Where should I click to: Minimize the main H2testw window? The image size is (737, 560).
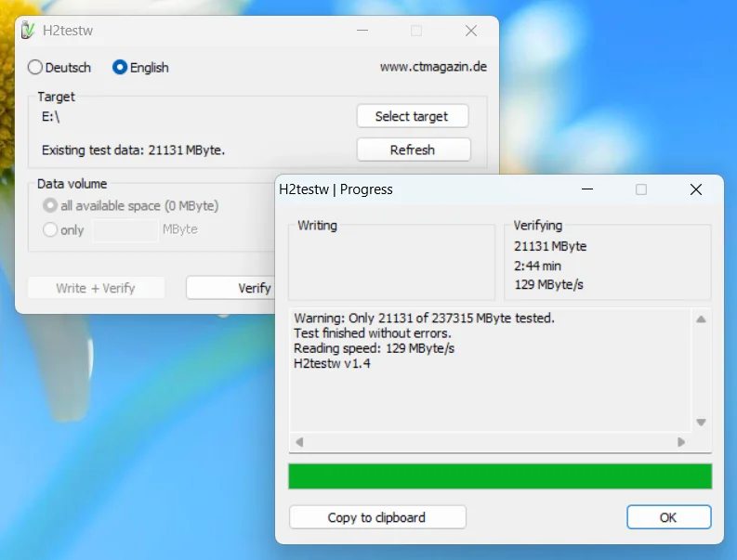(x=362, y=31)
